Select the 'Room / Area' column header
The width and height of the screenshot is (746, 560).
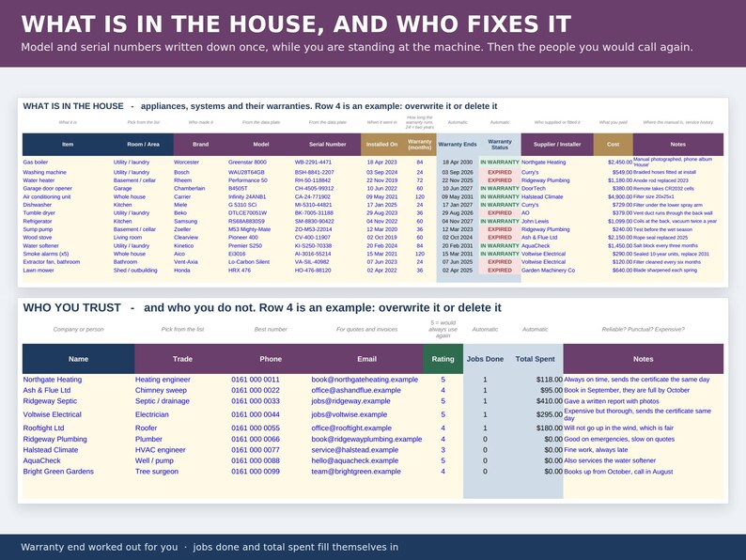(x=143, y=144)
